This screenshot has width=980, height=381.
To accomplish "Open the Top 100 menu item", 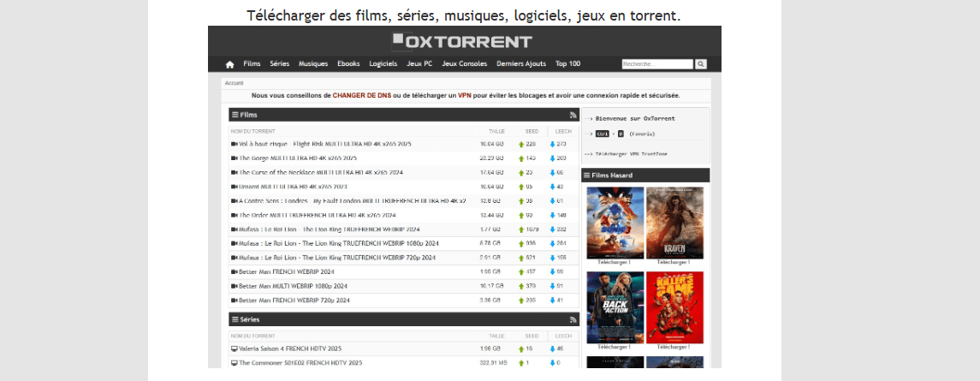I will point(567,64).
